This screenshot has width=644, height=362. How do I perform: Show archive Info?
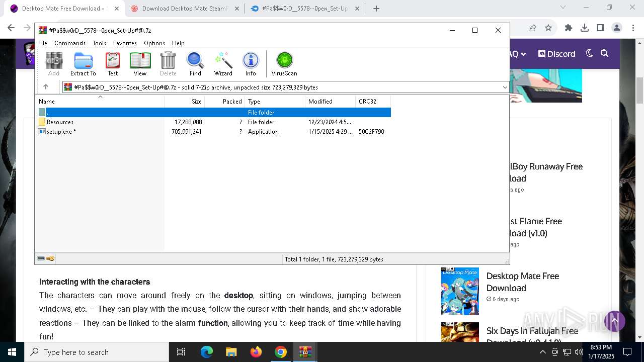pyautogui.click(x=251, y=64)
